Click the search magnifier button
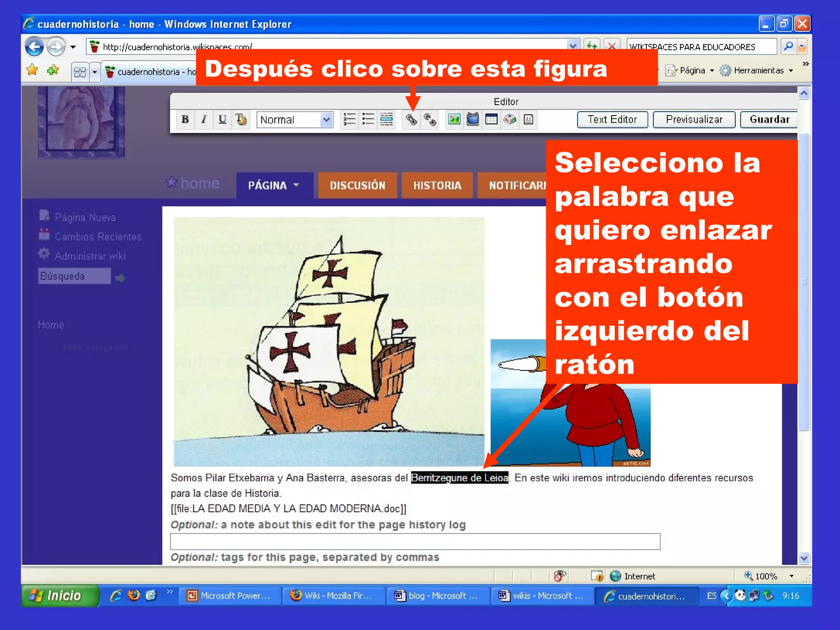The width and height of the screenshot is (840, 630). (788, 46)
